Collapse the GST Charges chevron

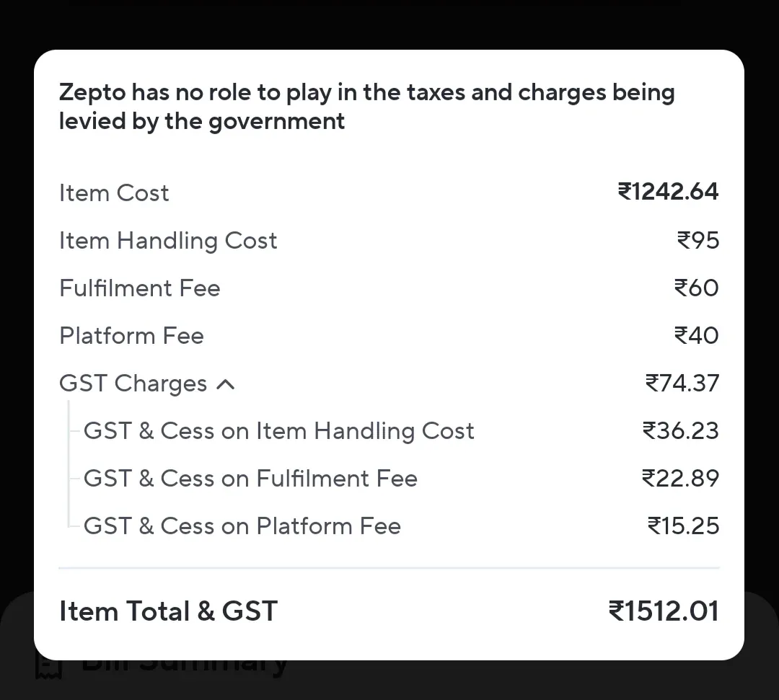point(226,384)
